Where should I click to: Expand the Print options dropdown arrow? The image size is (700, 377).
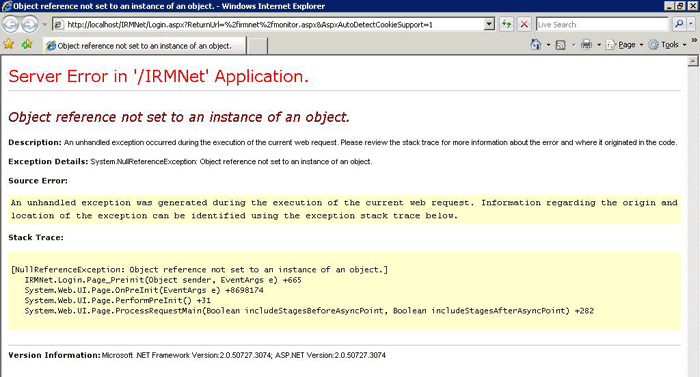[x=599, y=45]
